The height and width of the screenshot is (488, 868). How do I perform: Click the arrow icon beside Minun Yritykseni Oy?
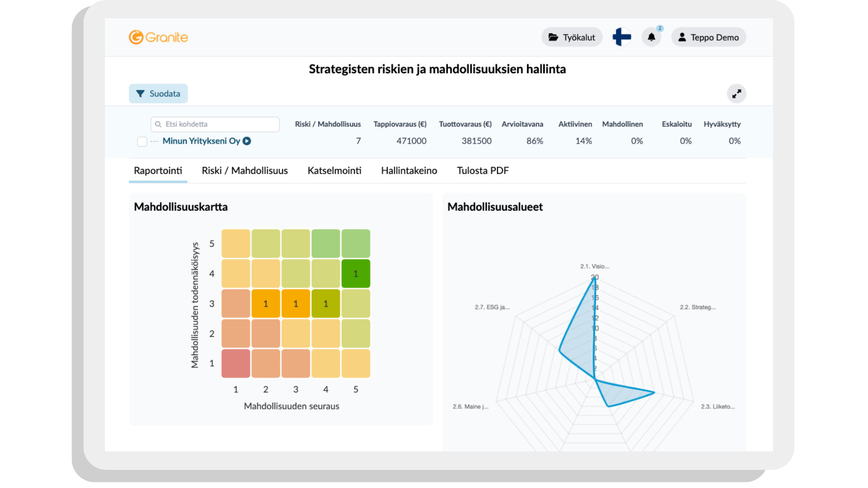click(x=247, y=141)
